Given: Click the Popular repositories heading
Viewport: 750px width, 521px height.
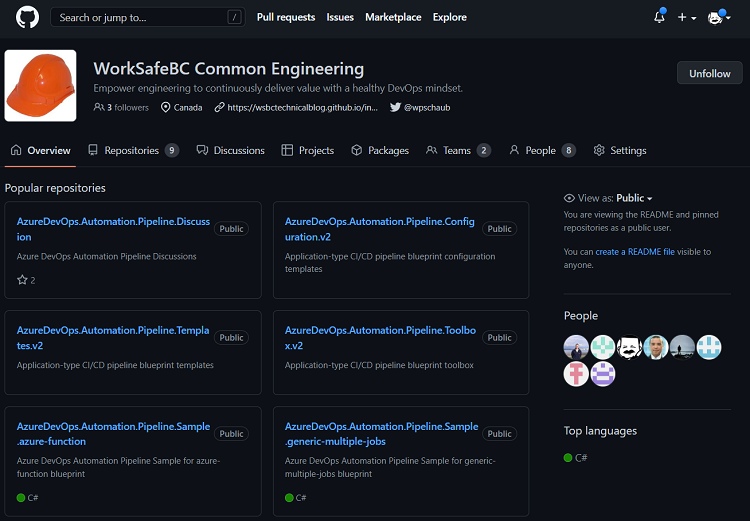Looking at the screenshot, I should coord(55,188).
